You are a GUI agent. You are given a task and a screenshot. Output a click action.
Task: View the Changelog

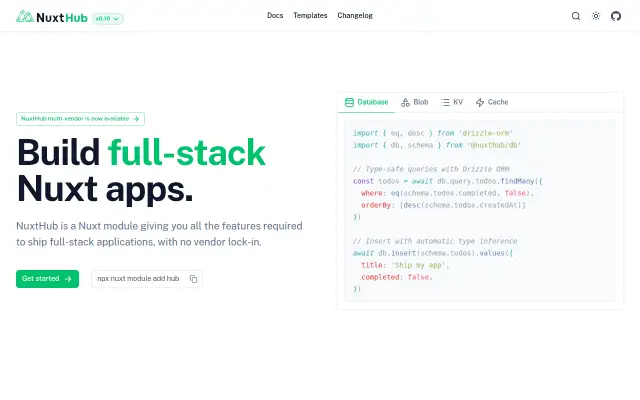click(x=355, y=16)
